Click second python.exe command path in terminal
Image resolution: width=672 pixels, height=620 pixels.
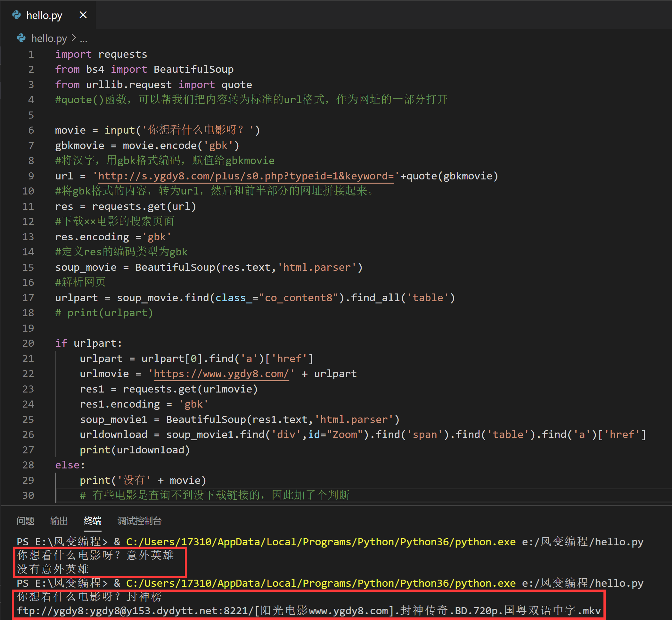tap(321, 583)
